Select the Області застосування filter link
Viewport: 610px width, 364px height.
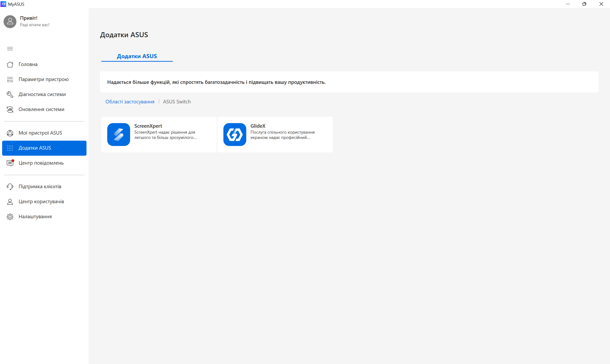point(130,101)
